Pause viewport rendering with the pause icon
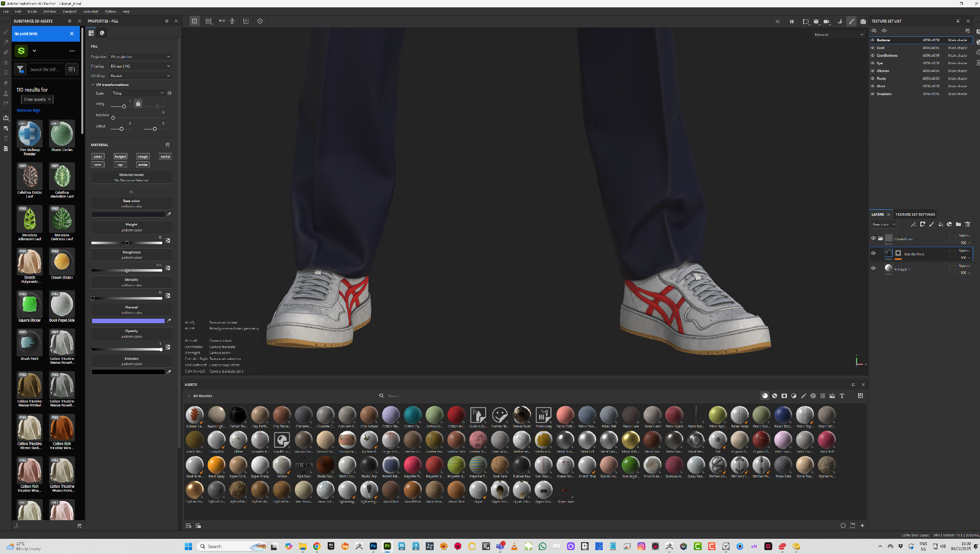Image resolution: width=980 pixels, height=554 pixels. click(x=792, y=22)
